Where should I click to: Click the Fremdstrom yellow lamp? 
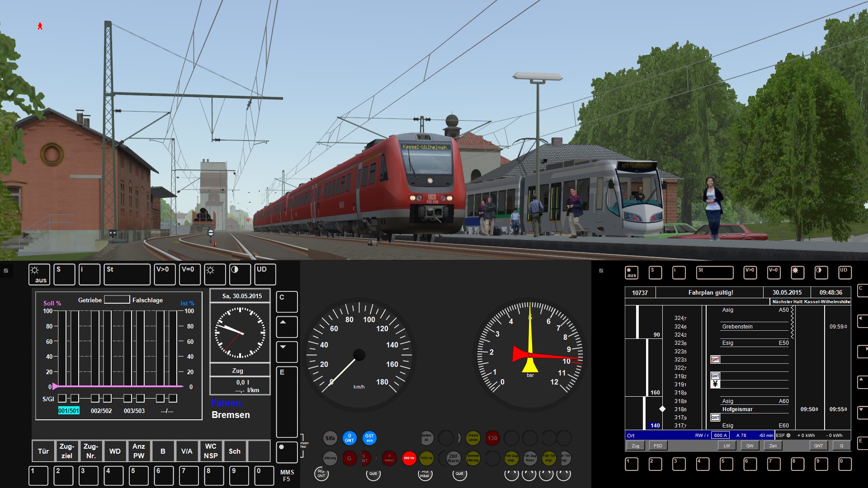(473, 438)
